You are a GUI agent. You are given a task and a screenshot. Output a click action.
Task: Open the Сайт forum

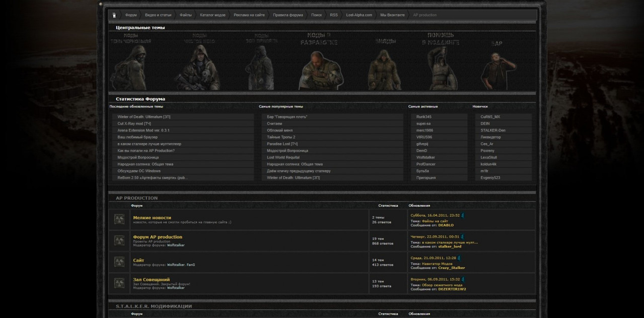[x=138, y=260]
